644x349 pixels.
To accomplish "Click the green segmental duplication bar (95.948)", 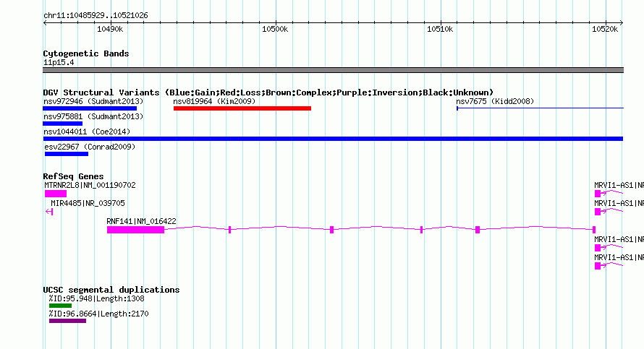I will [60, 306].
